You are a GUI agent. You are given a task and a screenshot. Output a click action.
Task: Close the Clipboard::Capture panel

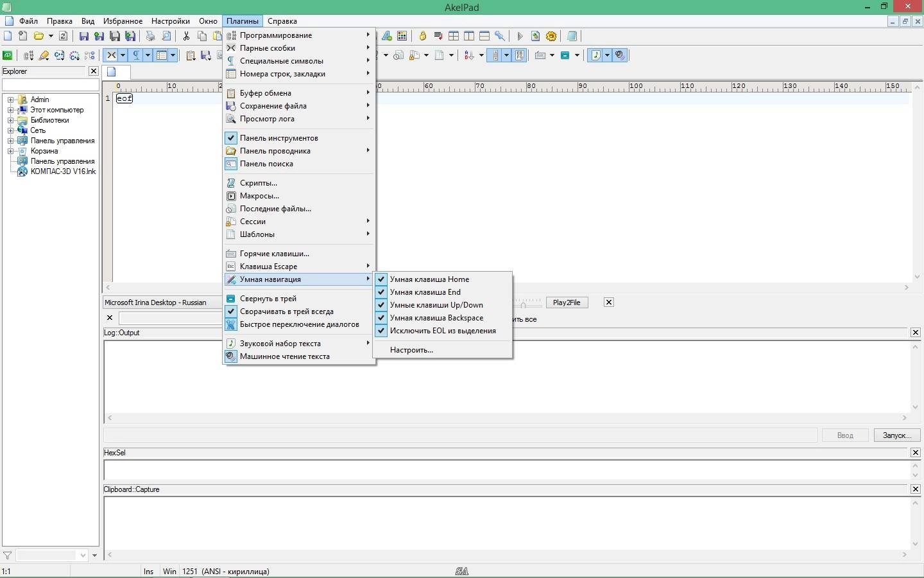pyautogui.click(x=916, y=489)
